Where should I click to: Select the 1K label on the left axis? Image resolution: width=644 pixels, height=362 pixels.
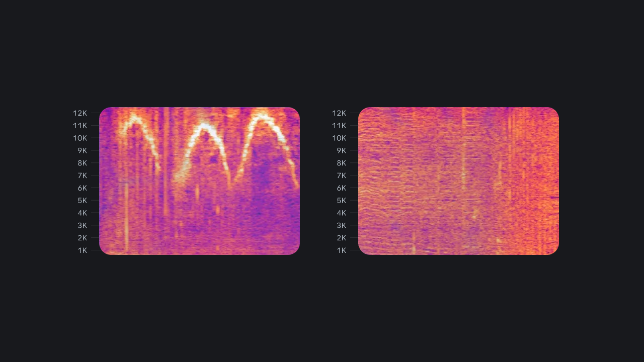coord(83,250)
